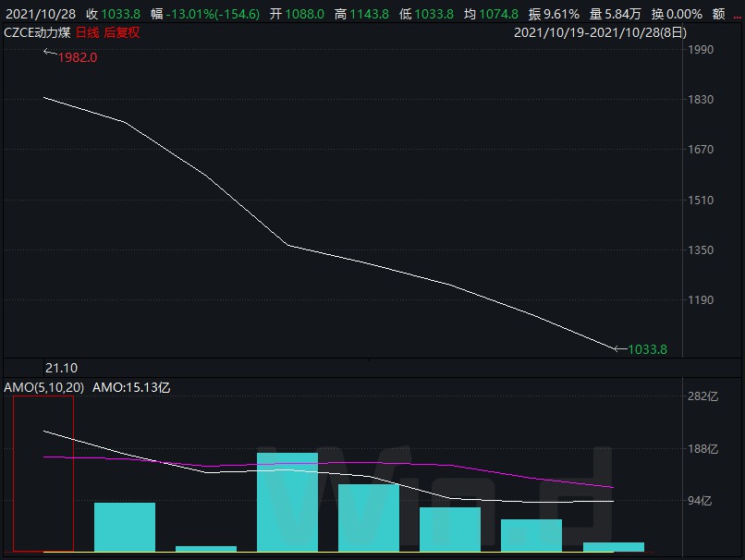Select the last cyan turnover bar
Image resolution: width=745 pixels, height=560 pixels.
(614, 547)
